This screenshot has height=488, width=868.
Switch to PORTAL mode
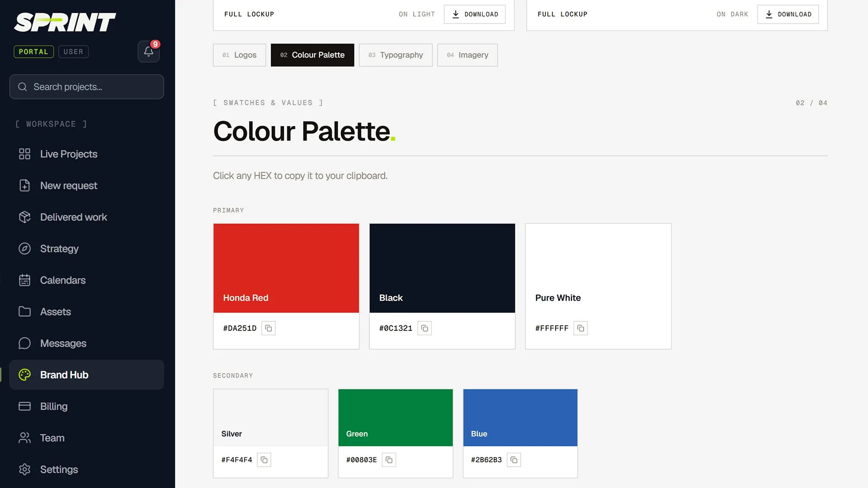click(x=33, y=52)
